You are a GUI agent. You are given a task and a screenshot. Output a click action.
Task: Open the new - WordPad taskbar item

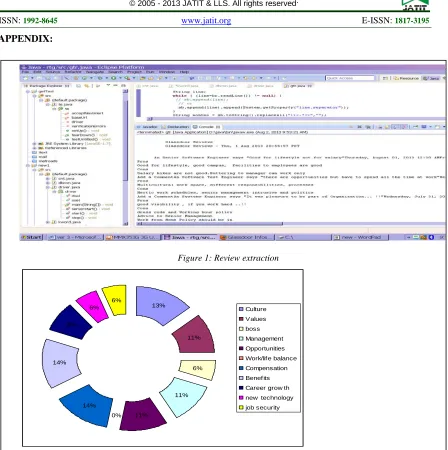[360, 237]
